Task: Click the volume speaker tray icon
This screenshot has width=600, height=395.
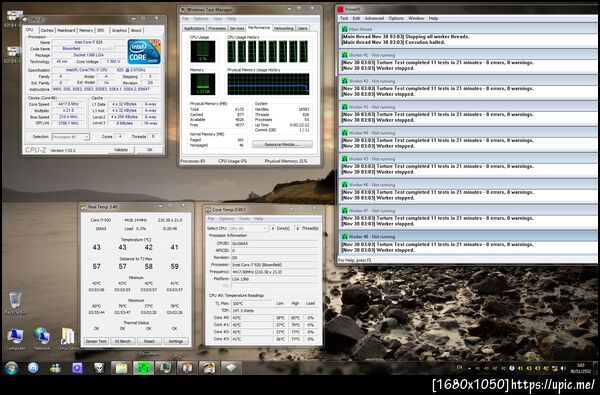Action: coord(563,368)
